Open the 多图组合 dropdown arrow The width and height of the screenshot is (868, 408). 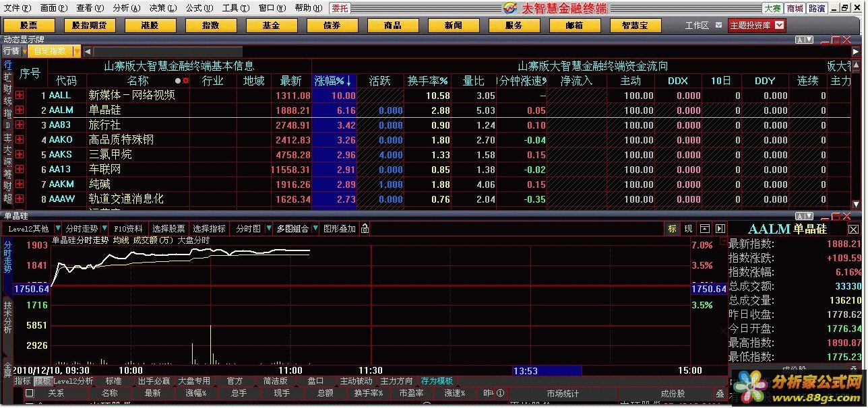pyautogui.click(x=315, y=229)
